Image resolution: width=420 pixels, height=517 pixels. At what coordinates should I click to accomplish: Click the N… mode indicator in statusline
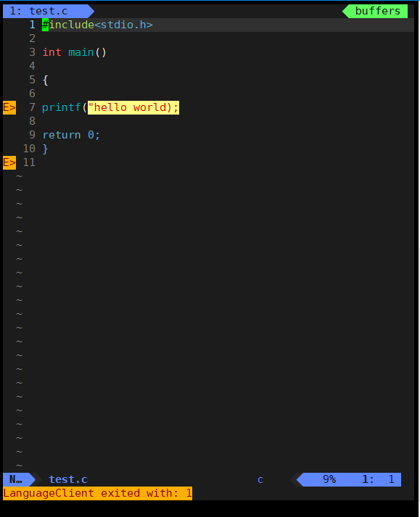[16, 479]
